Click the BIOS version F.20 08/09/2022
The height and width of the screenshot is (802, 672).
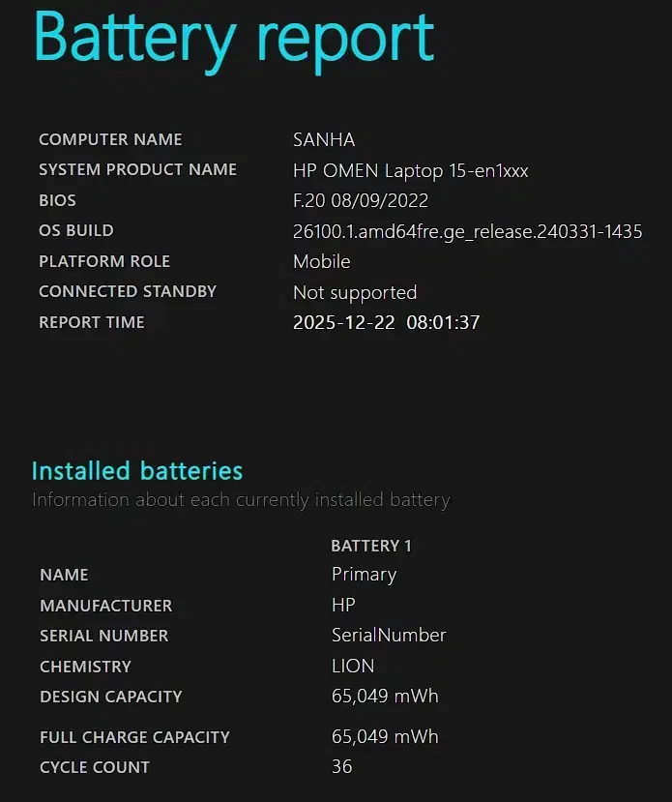(x=361, y=201)
